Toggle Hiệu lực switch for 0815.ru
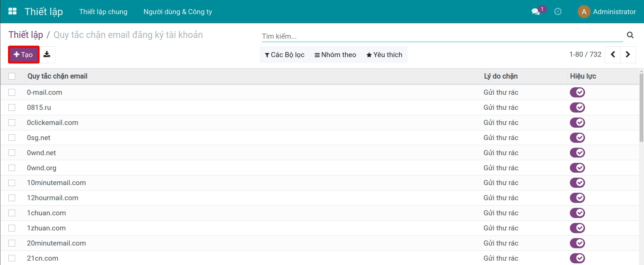Viewport: 644px width, 265px height. pyautogui.click(x=577, y=107)
